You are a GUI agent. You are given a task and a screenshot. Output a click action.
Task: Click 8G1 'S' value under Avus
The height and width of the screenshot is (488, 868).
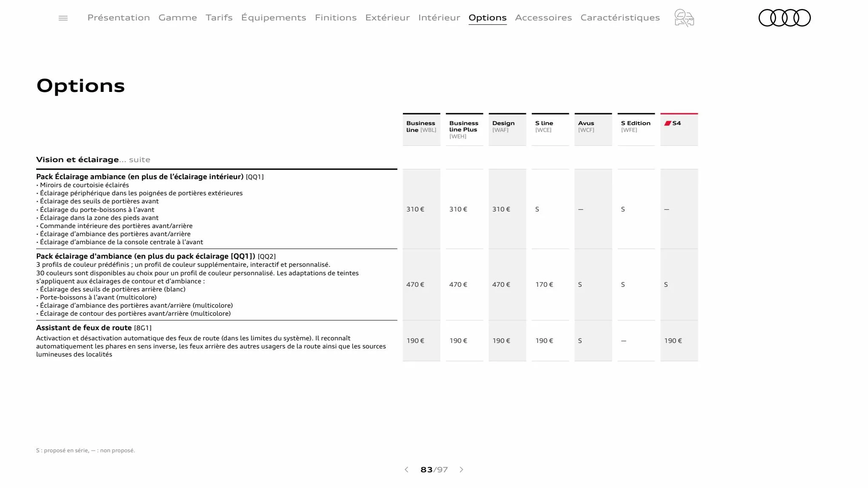pos(580,341)
